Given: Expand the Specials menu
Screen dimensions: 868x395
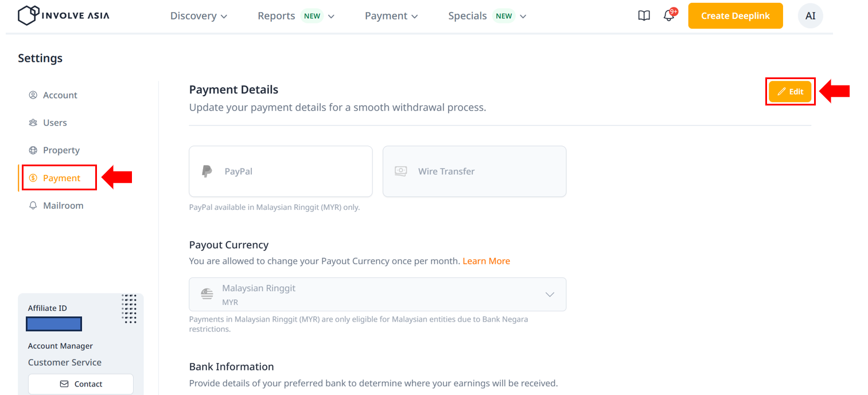Looking at the screenshot, I should [487, 16].
